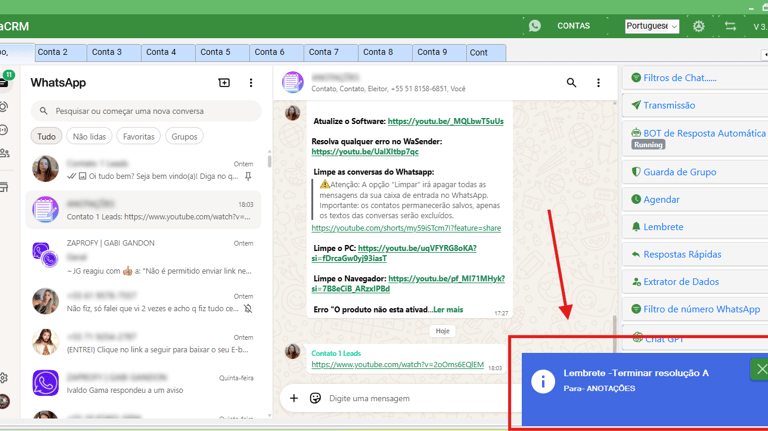Select the Tudo chat filter
The image size is (768, 431).
tap(47, 137)
